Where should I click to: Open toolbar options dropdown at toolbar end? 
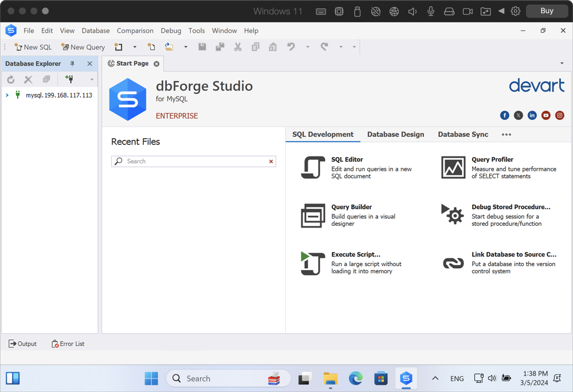354,47
